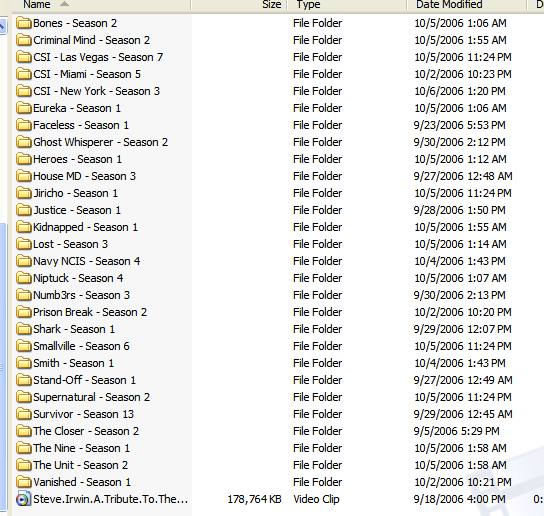Select the CSI - New York folder icon
Image resolution: width=544 pixels, height=516 pixels.
coord(24,91)
